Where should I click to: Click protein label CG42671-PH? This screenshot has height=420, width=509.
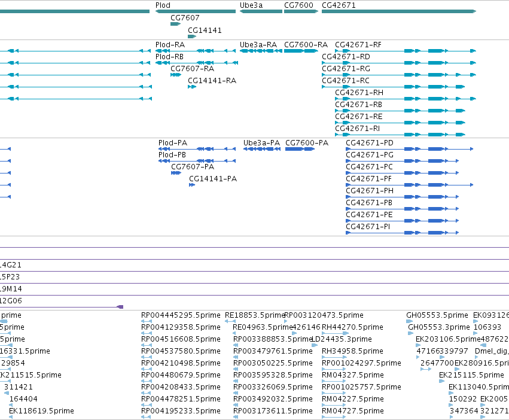point(370,191)
